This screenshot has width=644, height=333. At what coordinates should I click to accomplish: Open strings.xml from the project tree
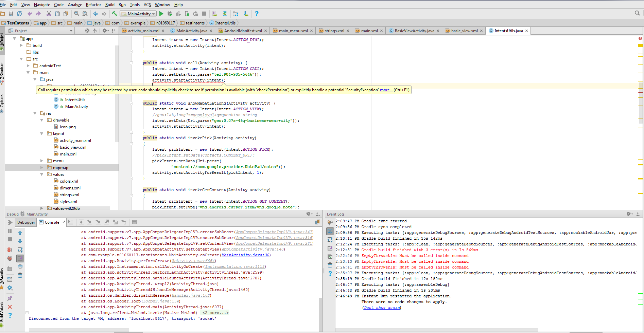pos(70,195)
